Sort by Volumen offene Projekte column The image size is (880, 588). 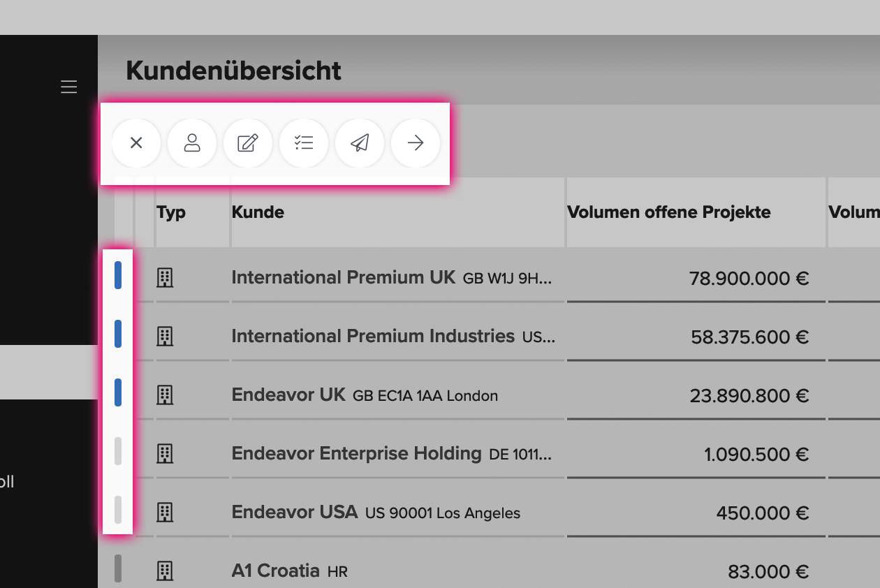click(x=669, y=212)
